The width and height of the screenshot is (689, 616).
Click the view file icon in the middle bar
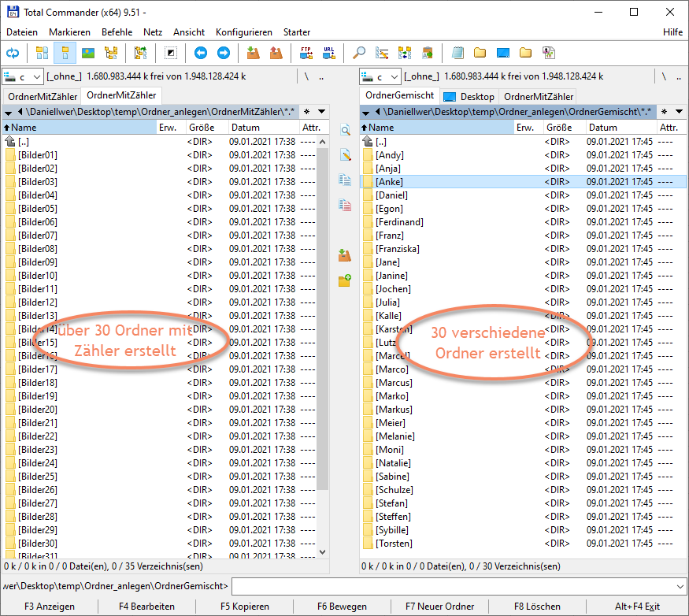pos(345,130)
